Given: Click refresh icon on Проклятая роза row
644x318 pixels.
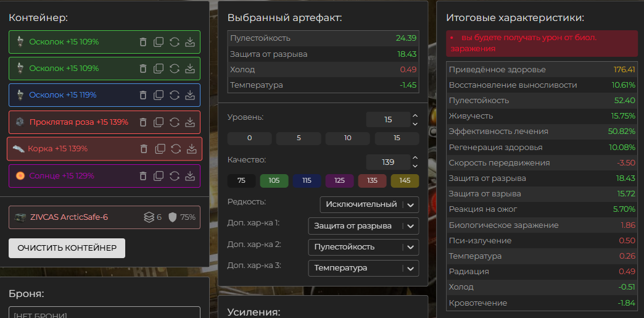Looking at the screenshot, I should (175, 122).
